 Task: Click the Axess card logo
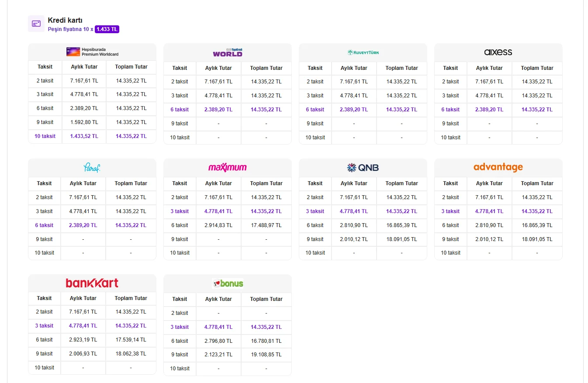[x=498, y=52]
